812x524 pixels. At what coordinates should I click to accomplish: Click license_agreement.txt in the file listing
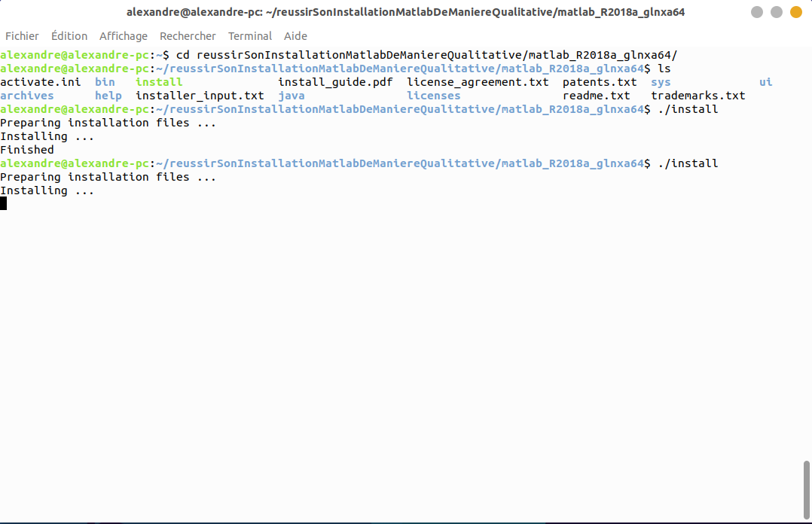pos(478,82)
